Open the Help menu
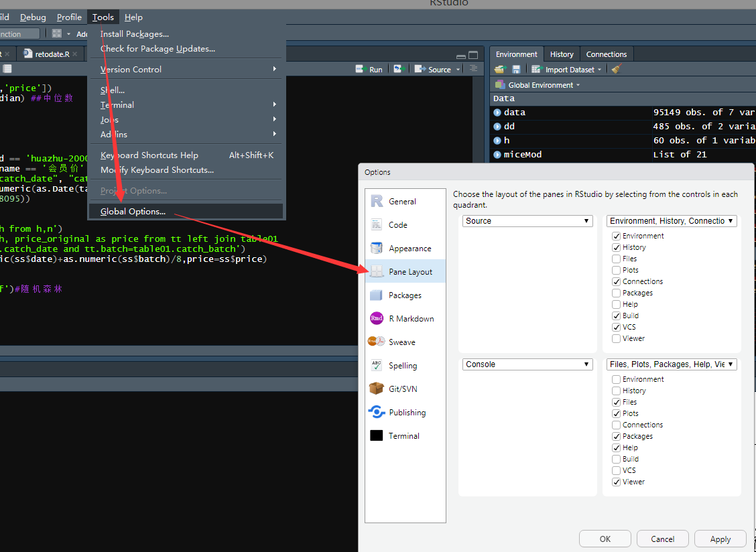The image size is (756, 552). pos(133,17)
